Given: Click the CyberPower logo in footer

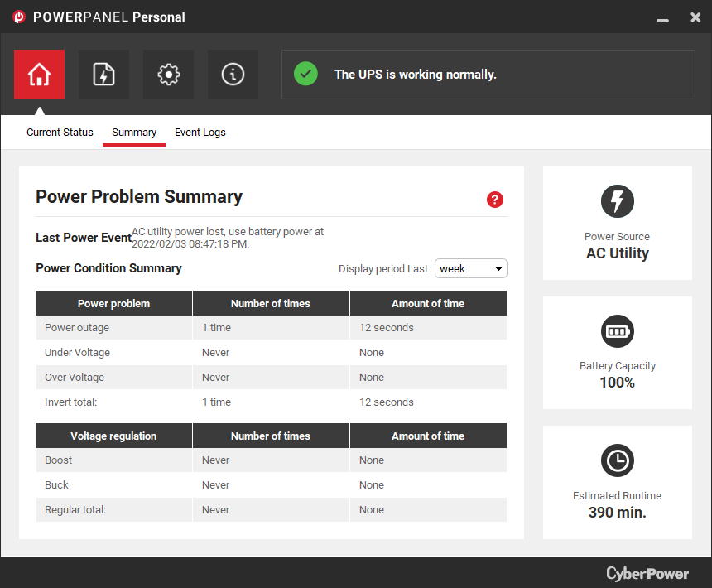Looking at the screenshot, I should 647,573.
